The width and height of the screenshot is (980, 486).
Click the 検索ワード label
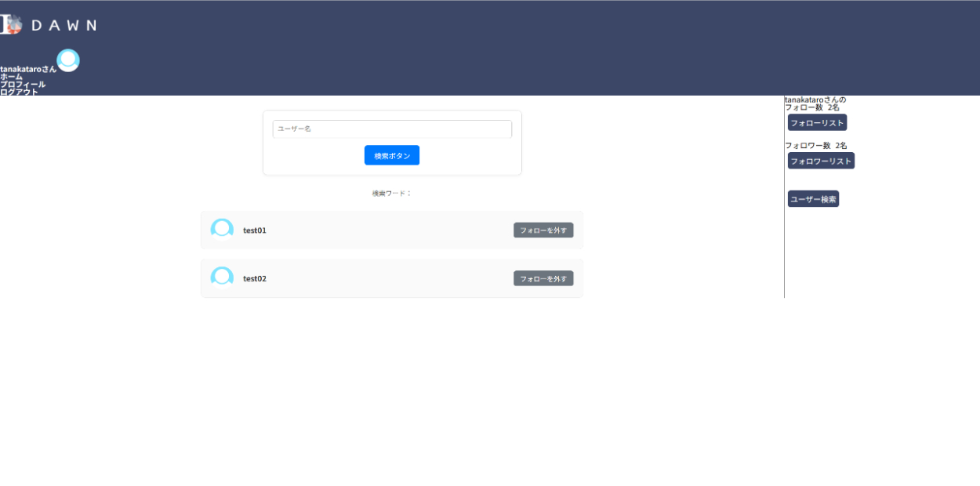tap(391, 194)
